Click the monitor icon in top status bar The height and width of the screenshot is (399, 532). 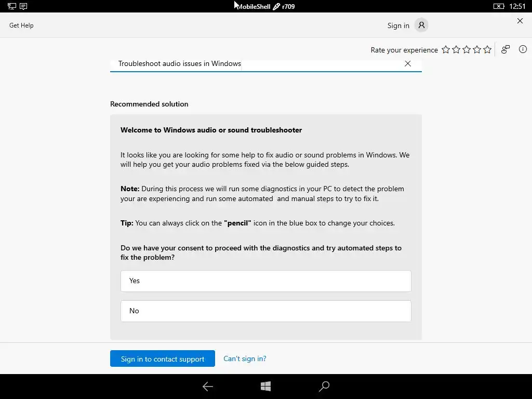pyautogui.click(x=12, y=6)
